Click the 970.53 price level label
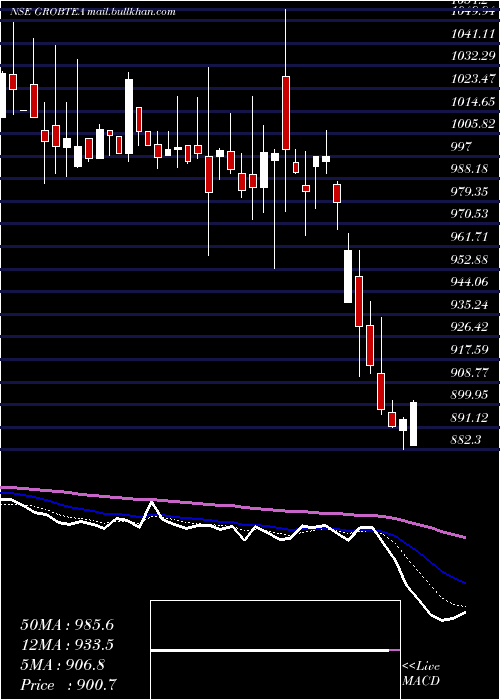500x700 pixels. click(x=470, y=214)
